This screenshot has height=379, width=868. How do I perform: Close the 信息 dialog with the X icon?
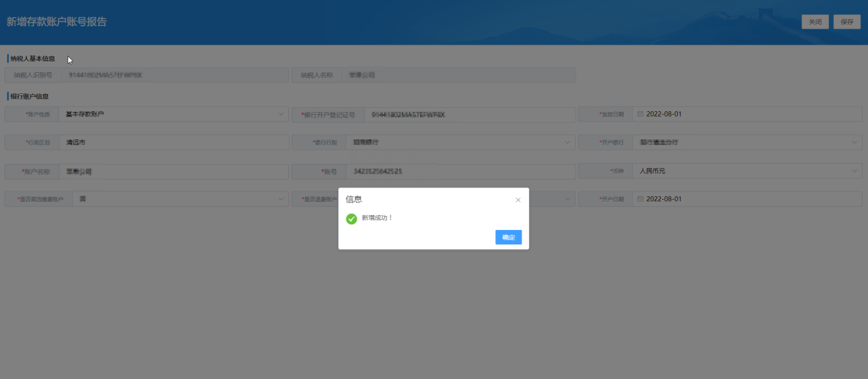tap(518, 200)
